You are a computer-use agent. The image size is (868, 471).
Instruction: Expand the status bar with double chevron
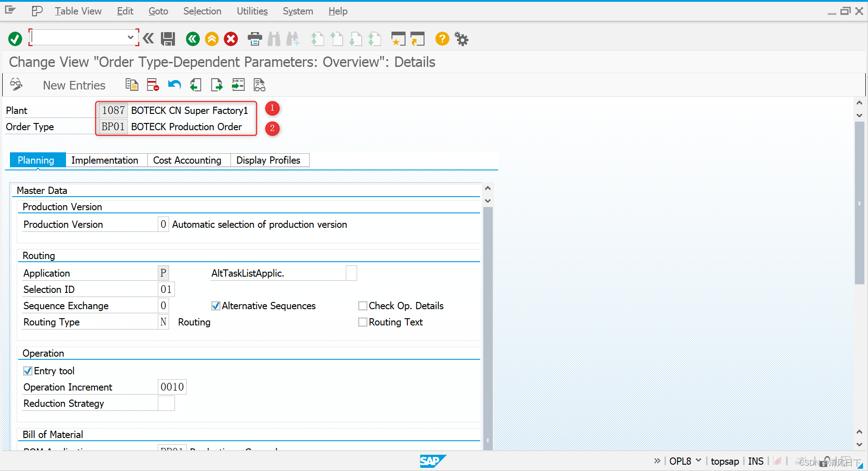[657, 461]
